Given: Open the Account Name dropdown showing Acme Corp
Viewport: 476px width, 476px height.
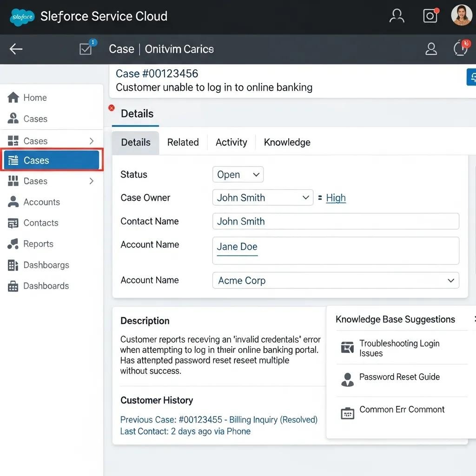Looking at the screenshot, I should (336, 280).
